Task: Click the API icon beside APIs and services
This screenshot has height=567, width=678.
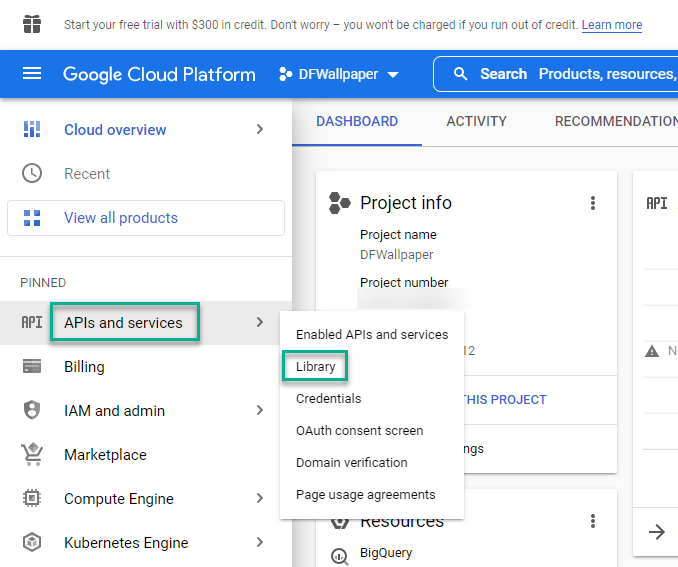Action: 32,323
